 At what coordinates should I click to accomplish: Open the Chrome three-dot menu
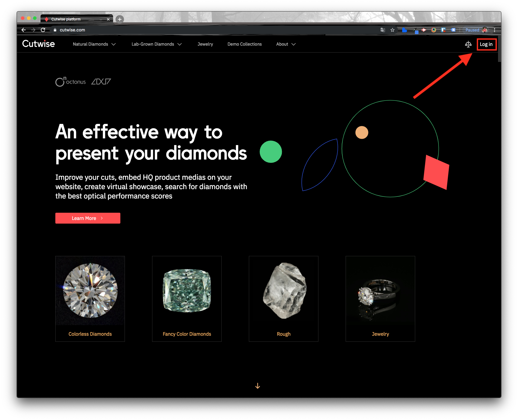(x=495, y=30)
